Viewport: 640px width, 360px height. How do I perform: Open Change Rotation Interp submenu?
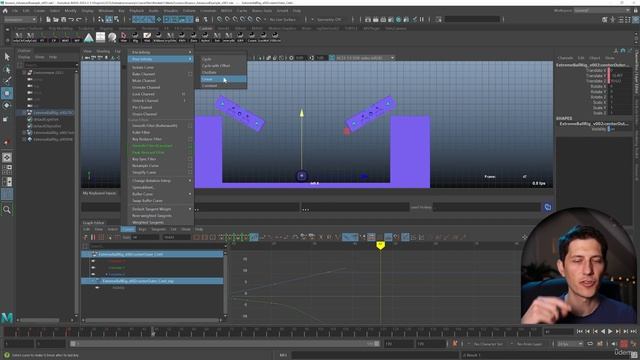[160, 180]
